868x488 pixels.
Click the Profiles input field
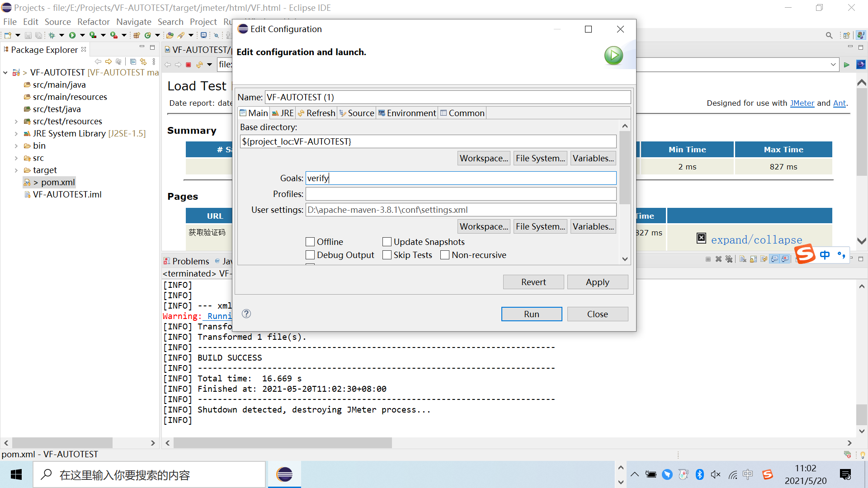point(460,194)
